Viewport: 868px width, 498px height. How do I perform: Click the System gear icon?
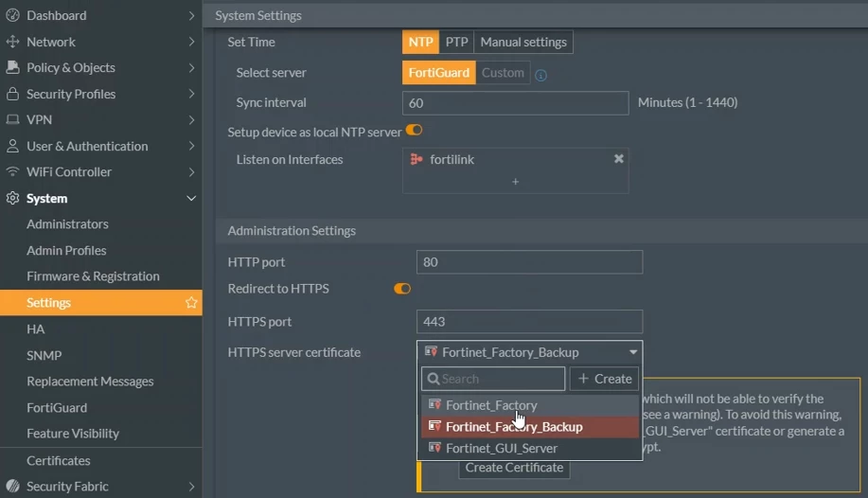[x=12, y=198]
